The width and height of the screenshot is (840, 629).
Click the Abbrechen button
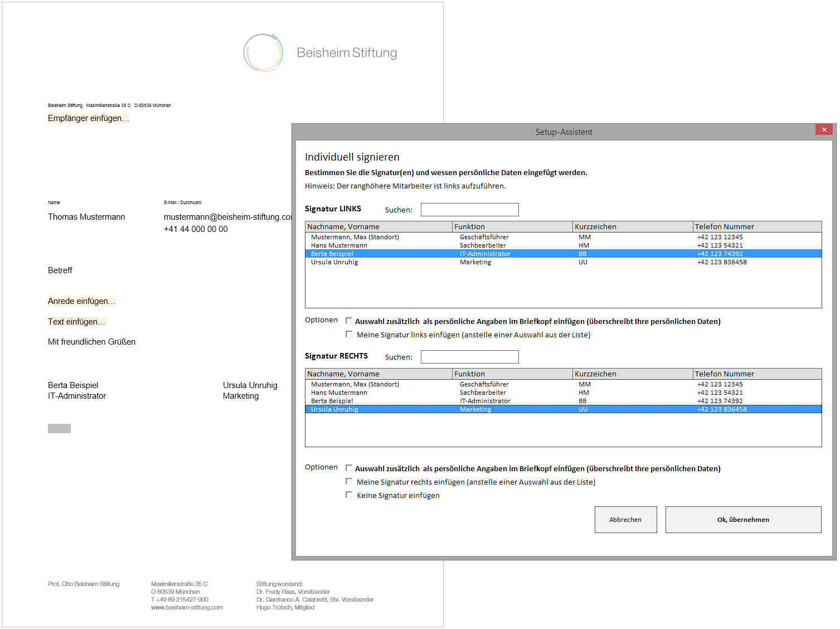tap(625, 520)
